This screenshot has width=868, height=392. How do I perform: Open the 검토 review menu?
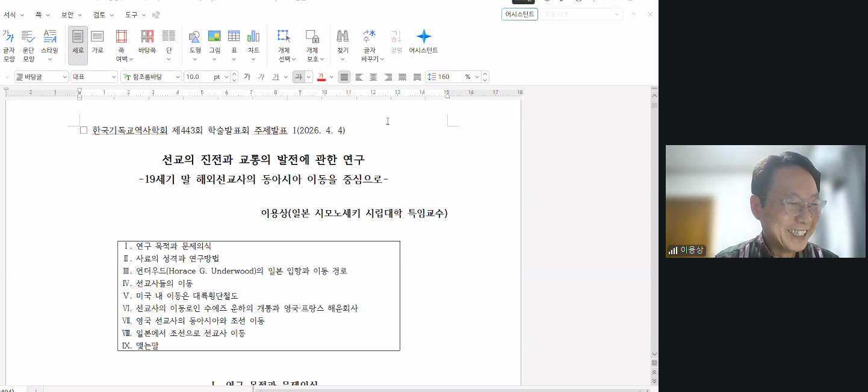pos(103,14)
